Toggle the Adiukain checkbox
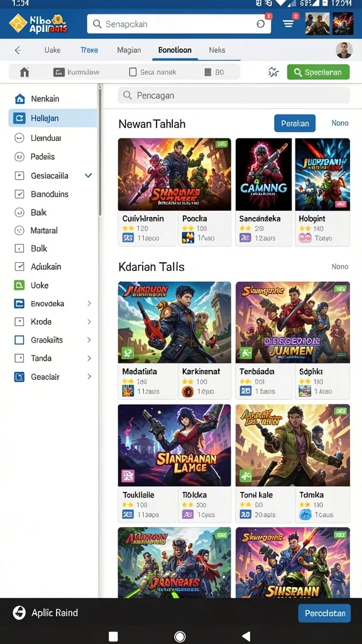 point(19,267)
